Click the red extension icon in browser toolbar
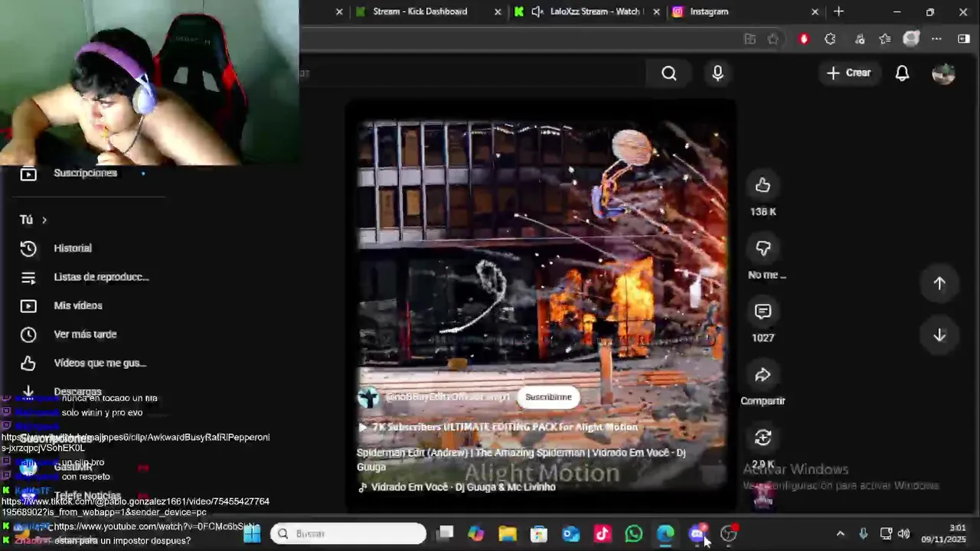The height and width of the screenshot is (551, 980). [x=803, y=39]
